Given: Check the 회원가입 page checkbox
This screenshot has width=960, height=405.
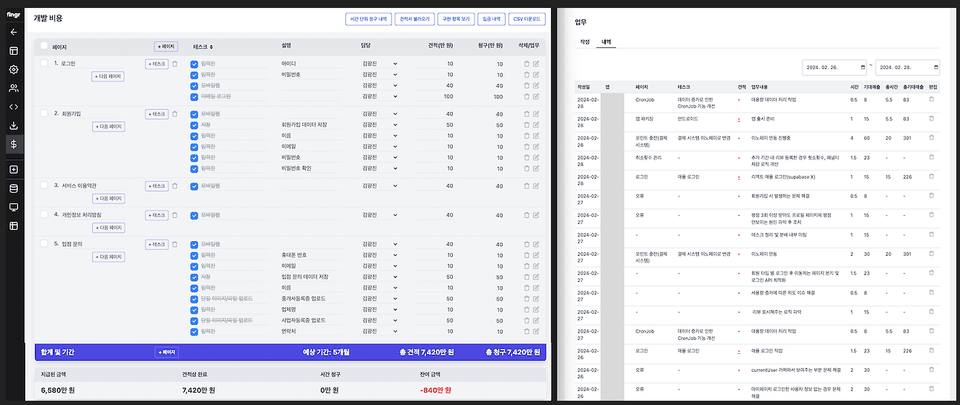Looking at the screenshot, I should coord(44,113).
